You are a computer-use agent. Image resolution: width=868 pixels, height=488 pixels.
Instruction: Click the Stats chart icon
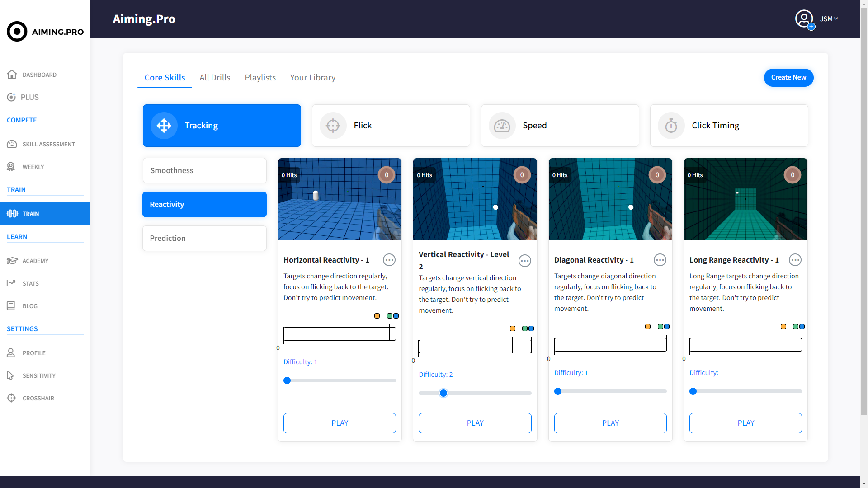click(11, 283)
